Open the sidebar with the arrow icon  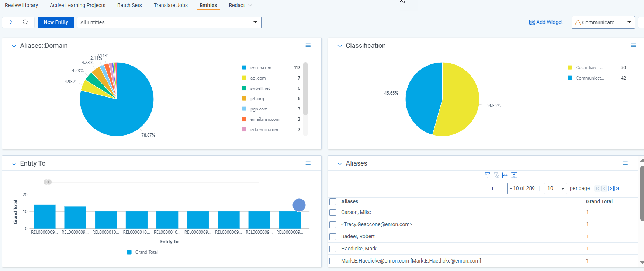(x=11, y=22)
